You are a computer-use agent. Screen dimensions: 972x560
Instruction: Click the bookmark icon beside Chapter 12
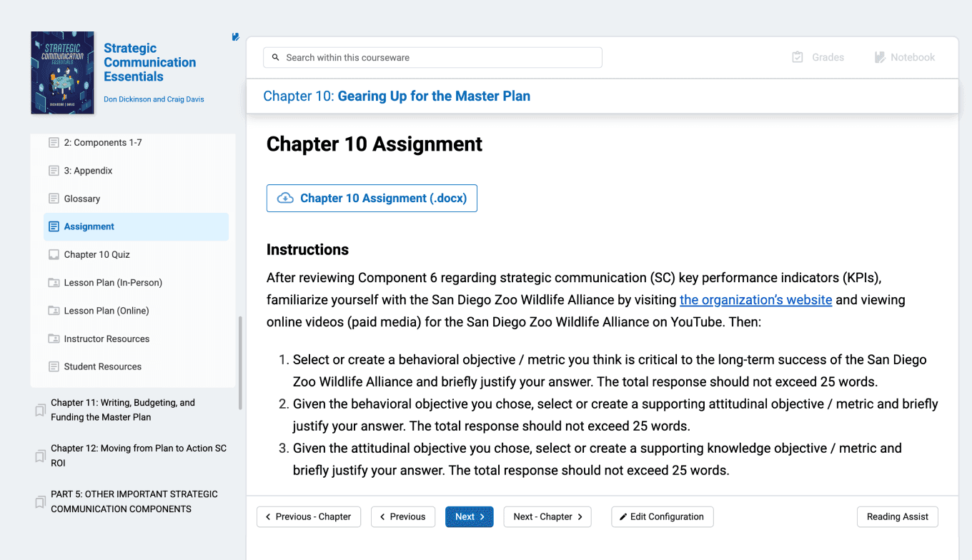tap(41, 456)
